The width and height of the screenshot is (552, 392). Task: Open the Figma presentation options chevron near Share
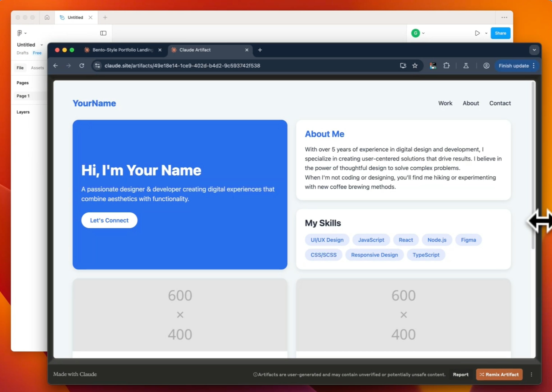click(x=486, y=33)
